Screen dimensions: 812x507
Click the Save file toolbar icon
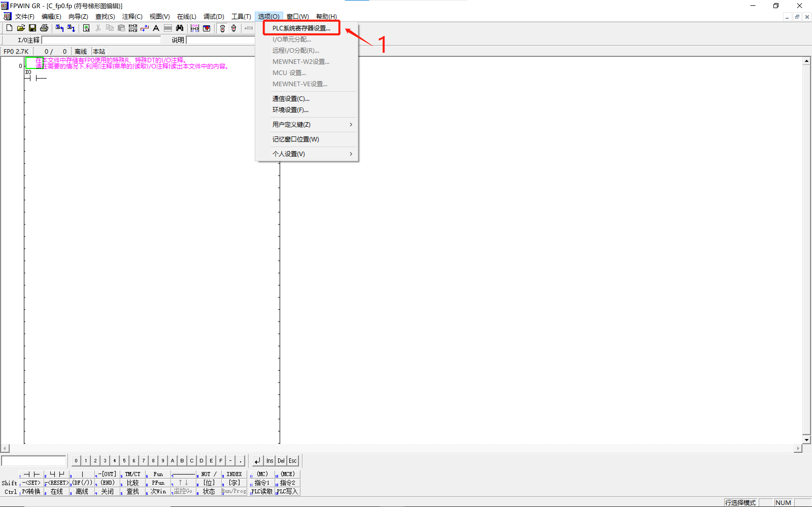point(32,28)
